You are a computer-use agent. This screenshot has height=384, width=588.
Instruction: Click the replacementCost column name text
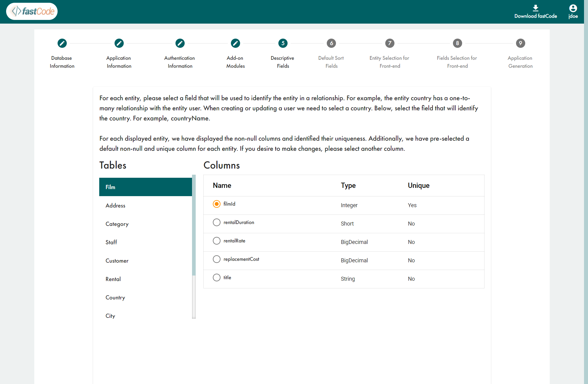(x=241, y=259)
